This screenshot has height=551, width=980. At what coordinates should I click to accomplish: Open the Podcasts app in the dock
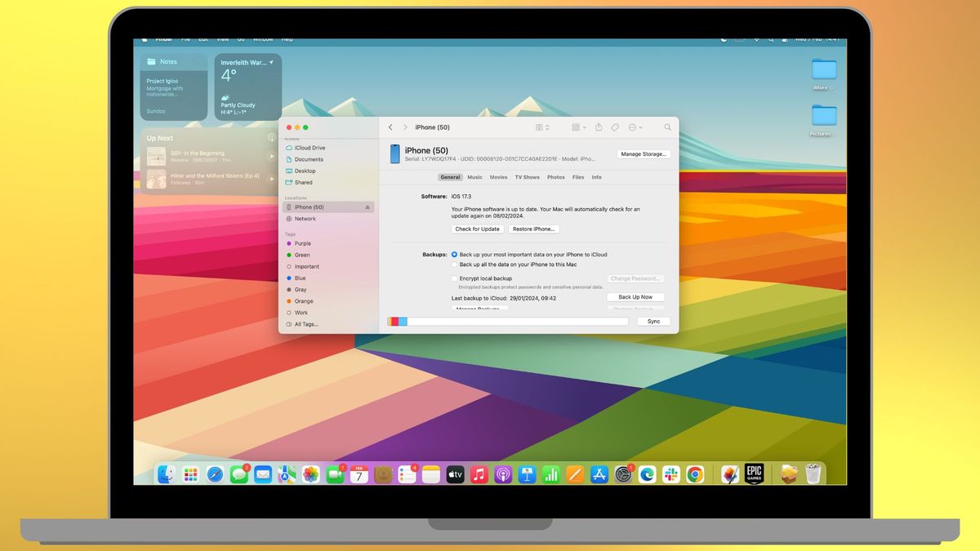pyautogui.click(x=503, y=473)
